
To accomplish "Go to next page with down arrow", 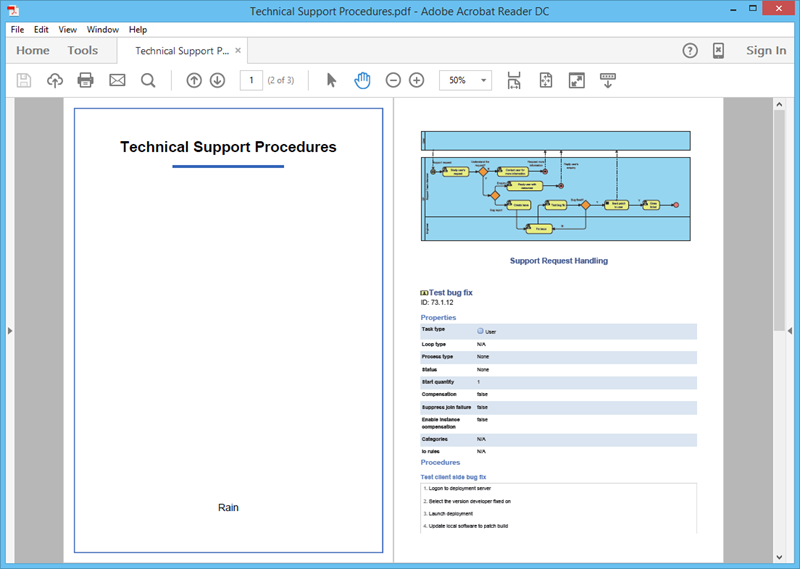I will click(217, 80).
